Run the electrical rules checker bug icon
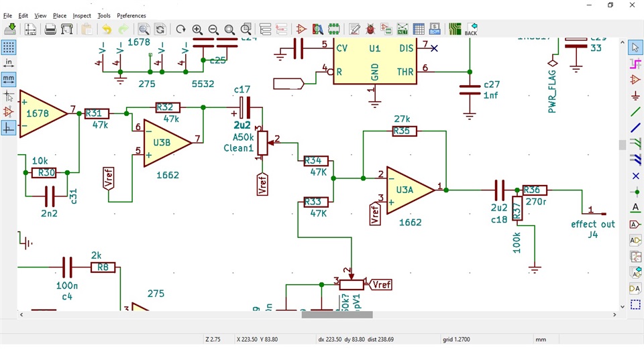The image size is (644, 364). point(370,29)
